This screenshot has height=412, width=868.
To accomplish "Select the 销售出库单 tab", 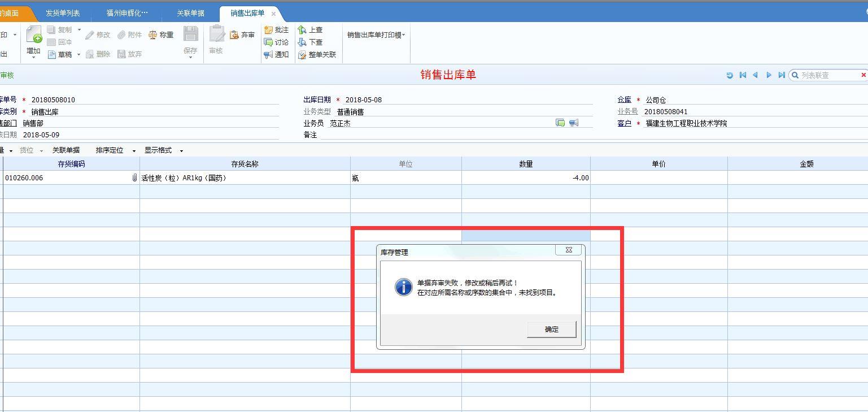I will [x=247, y=13].
